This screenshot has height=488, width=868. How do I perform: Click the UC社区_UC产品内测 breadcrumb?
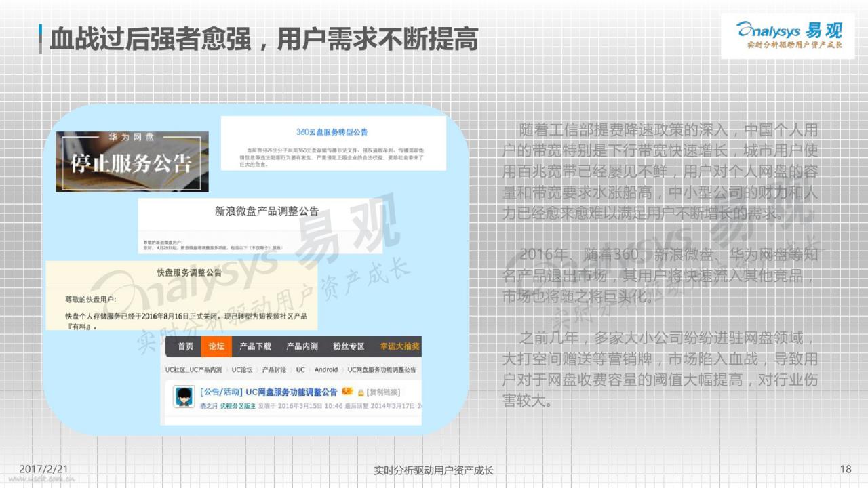pos(193,370)
